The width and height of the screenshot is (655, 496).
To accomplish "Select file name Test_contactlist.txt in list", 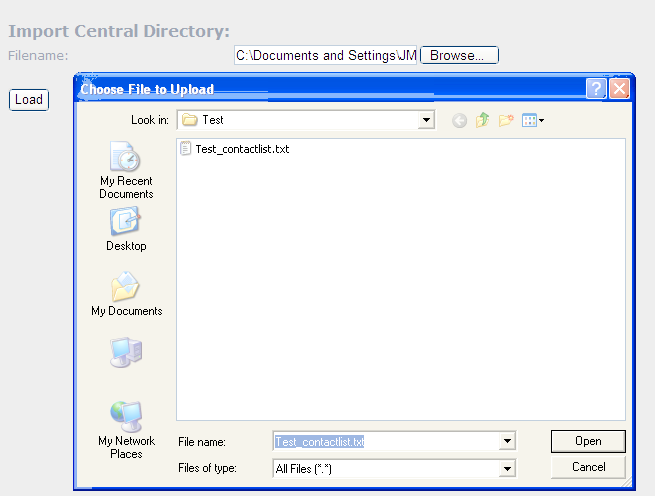I will [x=242, y=149].
